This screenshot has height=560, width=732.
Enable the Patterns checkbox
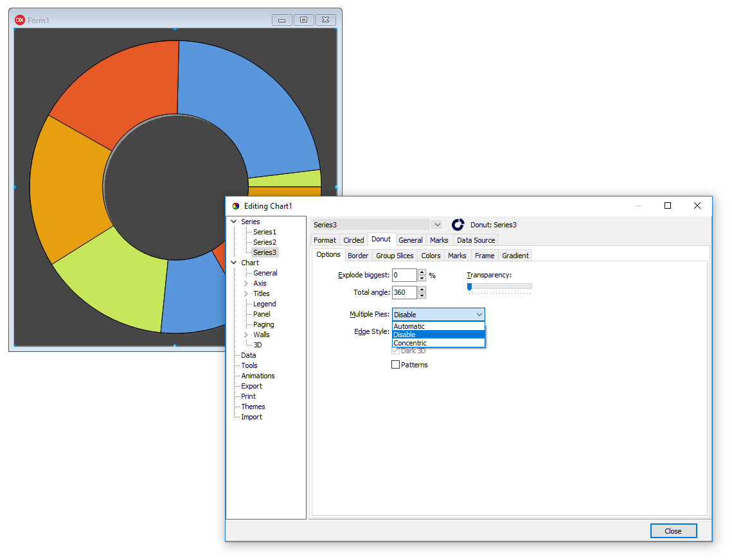coord(395,365)
